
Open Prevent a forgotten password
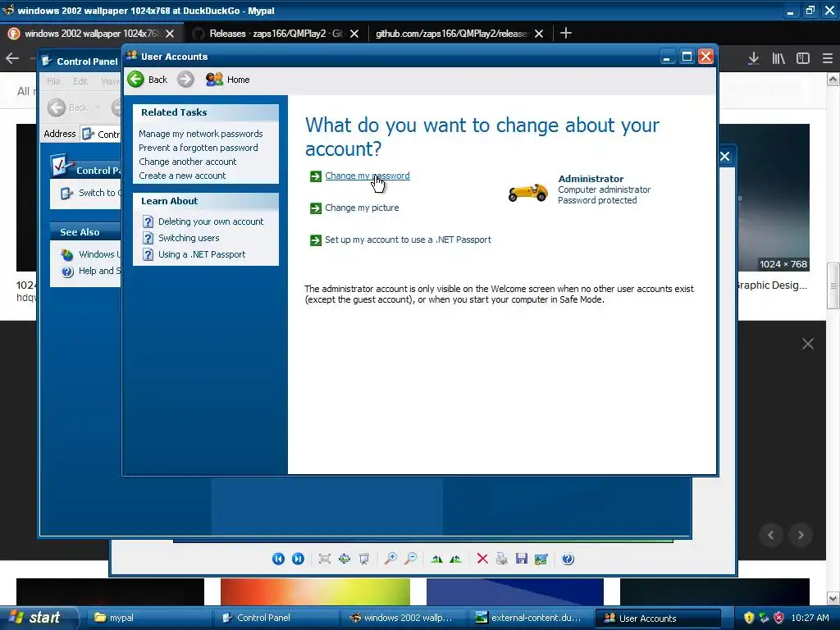tap(199, 148)
